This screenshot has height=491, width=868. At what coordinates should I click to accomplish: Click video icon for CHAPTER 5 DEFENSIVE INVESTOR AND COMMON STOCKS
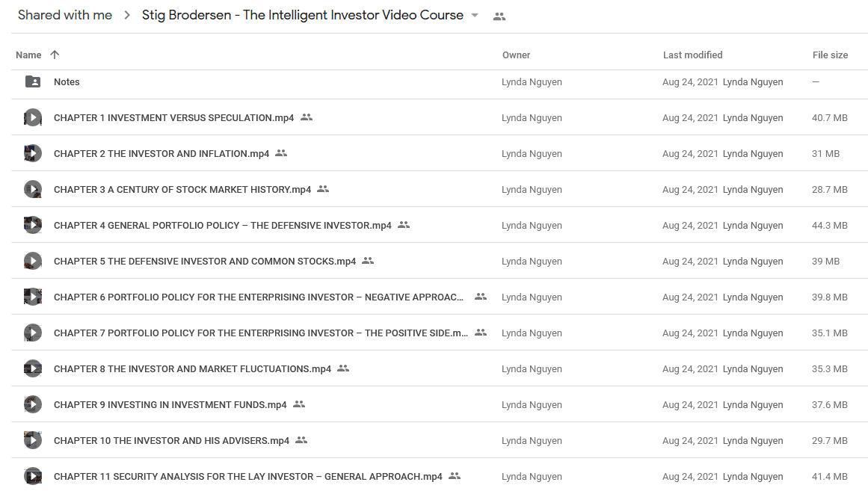pos(33,262)
